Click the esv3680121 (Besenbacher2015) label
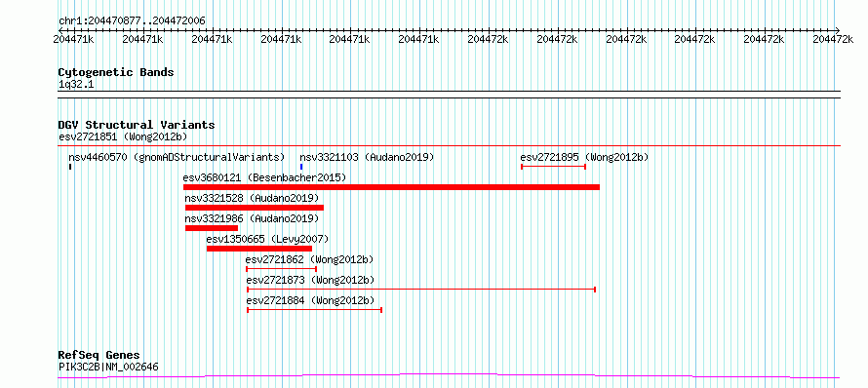The height and width of the screenshot is (388, 868). point(264,177)
